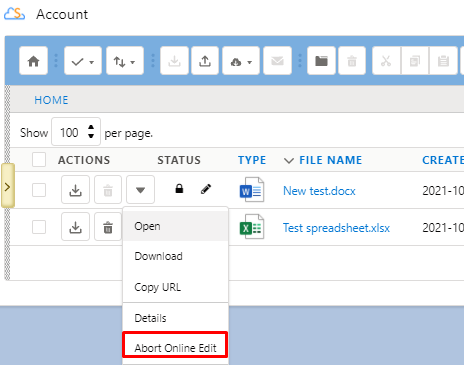Expand the cloud download dropdown
Viewport: 464px width, 365px height.
pos(241,61)
